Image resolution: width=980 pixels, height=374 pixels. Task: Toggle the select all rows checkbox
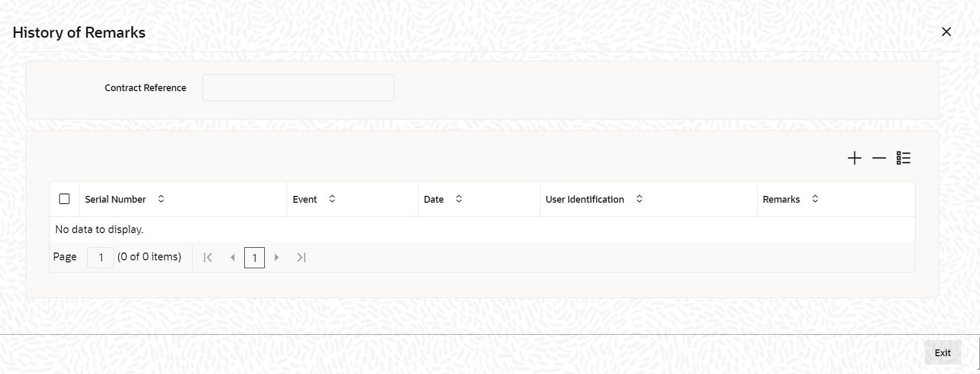coord(64,199)
